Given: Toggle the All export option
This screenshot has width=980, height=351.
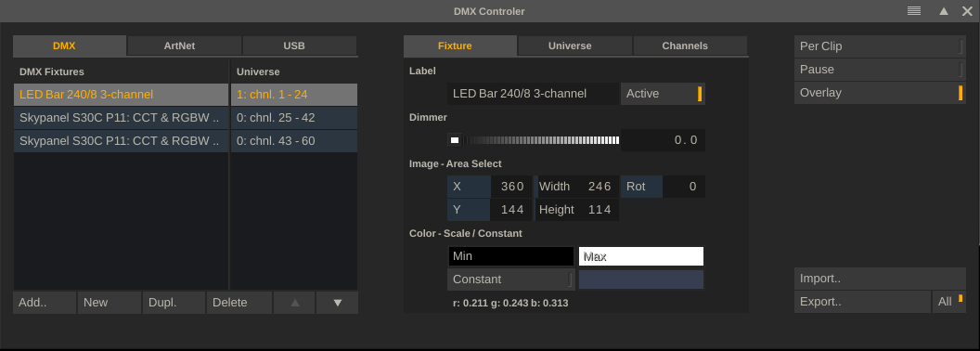Looking at the screenshot, I should tap(949, 302).
